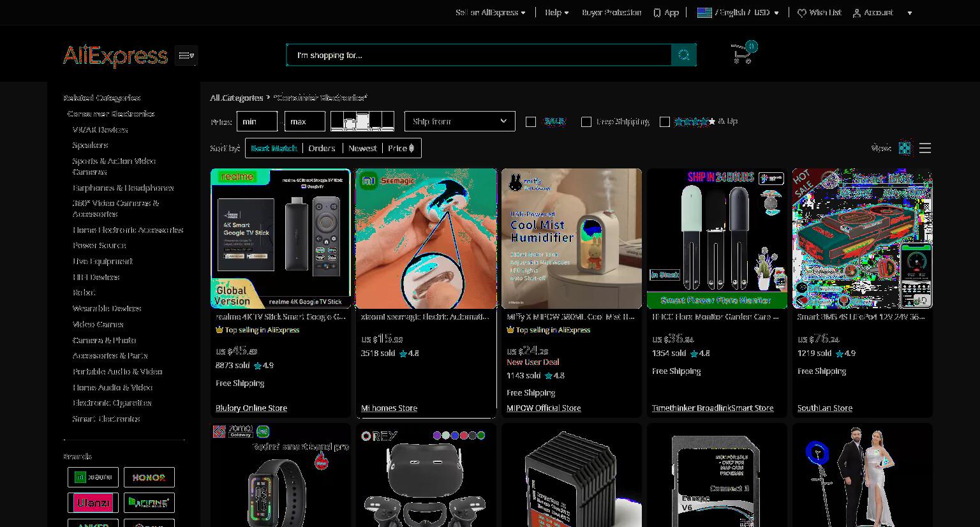The height and width of the screenshot is (527, 980).
Task: Open the Smart BMS product image
Action: tap(863, 239)
